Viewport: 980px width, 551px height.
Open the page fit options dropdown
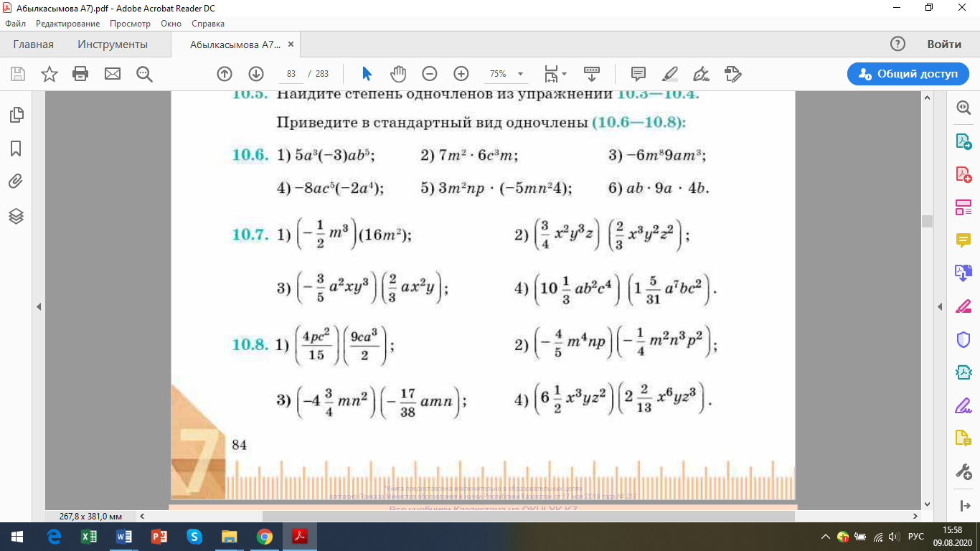point(555,74)
